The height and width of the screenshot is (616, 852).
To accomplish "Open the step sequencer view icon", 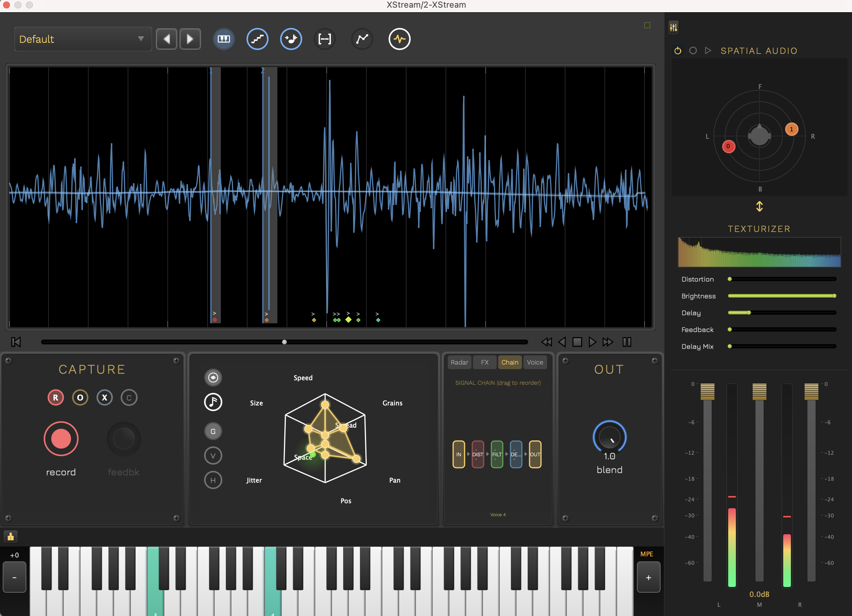I will (x=257, y=39).
